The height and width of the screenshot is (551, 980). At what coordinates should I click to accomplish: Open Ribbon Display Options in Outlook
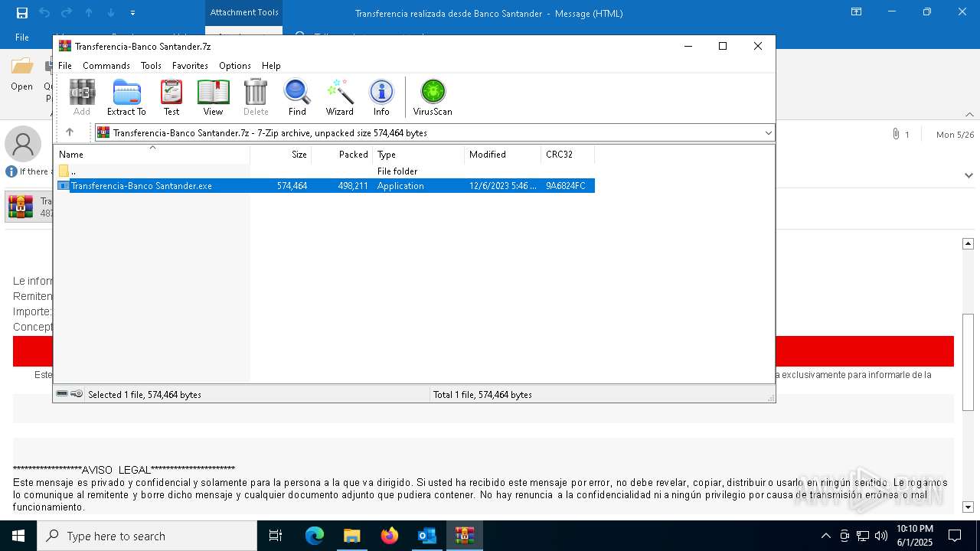857,12
